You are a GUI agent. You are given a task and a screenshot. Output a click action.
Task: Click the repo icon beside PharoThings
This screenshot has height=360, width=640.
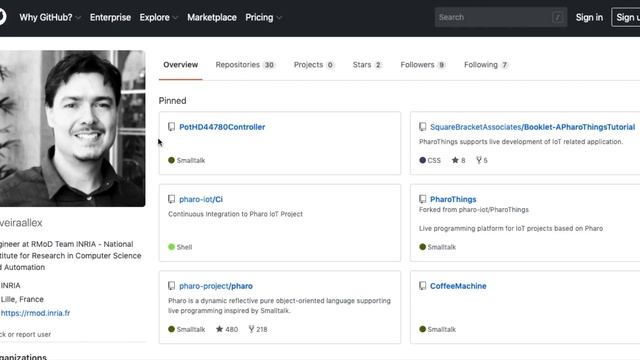(x=422, y=199)
